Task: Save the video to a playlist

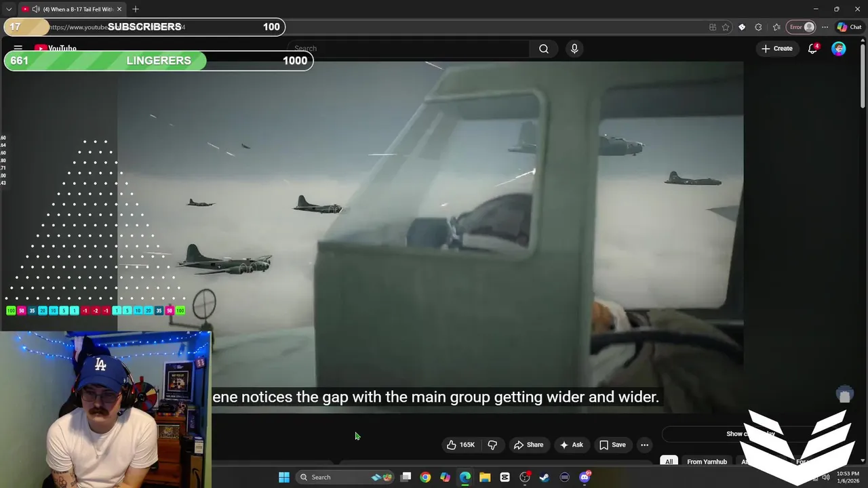Action: (612, 445)
